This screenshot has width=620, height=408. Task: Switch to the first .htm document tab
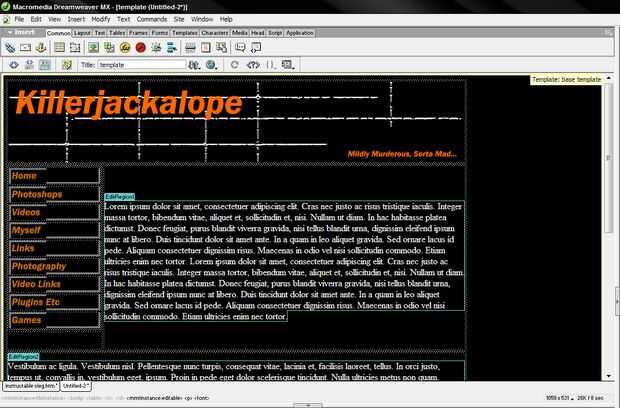(31, 386)
